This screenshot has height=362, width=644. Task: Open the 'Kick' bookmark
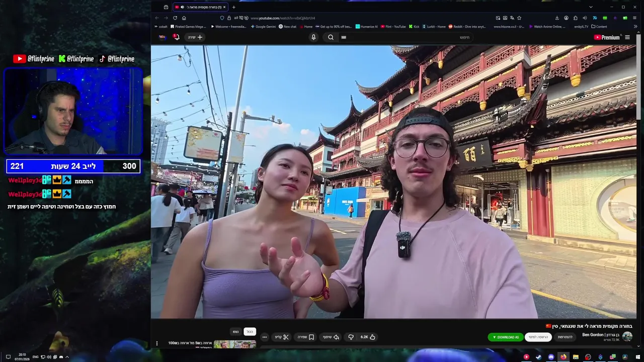click(414, 27)
